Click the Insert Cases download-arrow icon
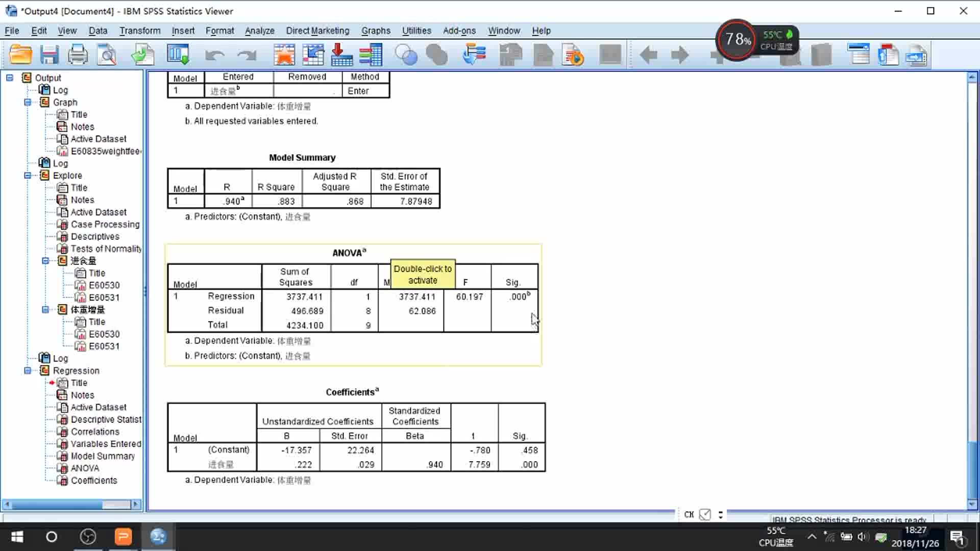 341,55
